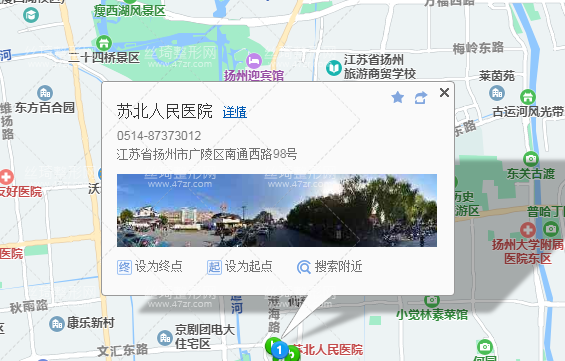Click the blue number 1 map marker

(x=279, y=350)
